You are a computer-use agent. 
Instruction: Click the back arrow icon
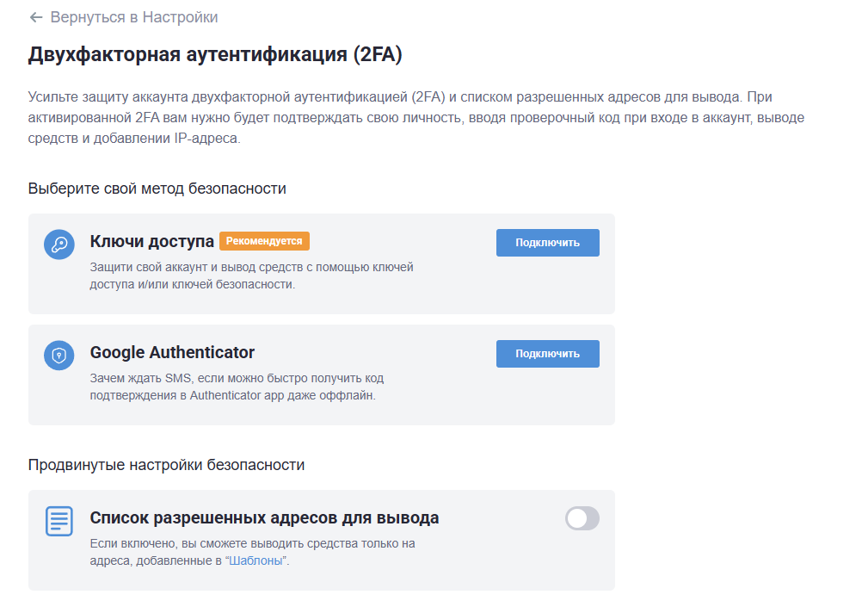click(36, 18)
